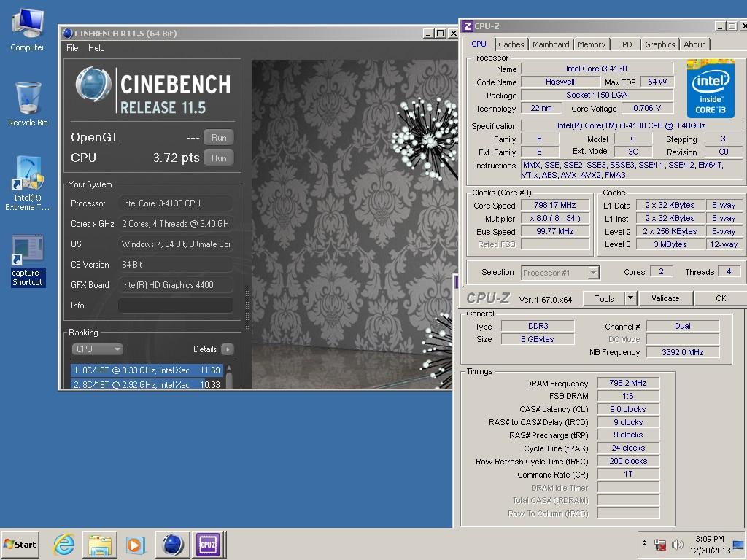The height and width of the screenshot is (560, 747).
Task: Open the Help menu in Cinebench
Action: pos(96,48)
